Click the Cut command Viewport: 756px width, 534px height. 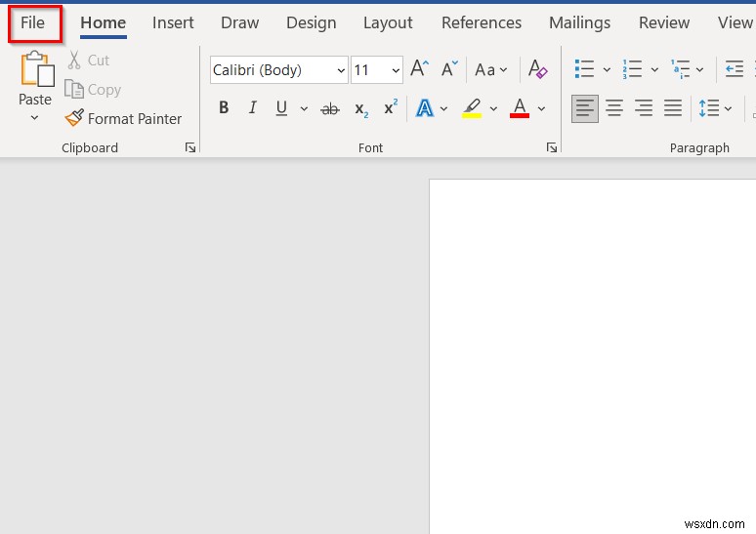click(88, 61)
